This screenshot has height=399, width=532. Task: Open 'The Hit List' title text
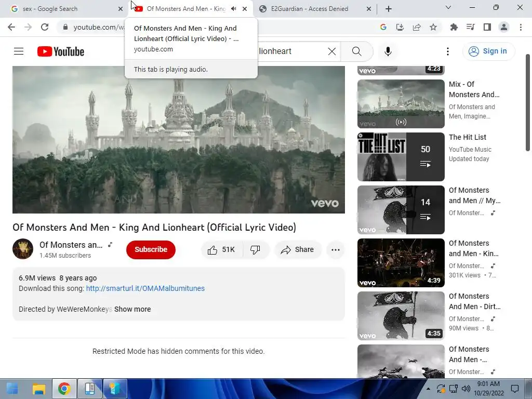pos(467,137)
